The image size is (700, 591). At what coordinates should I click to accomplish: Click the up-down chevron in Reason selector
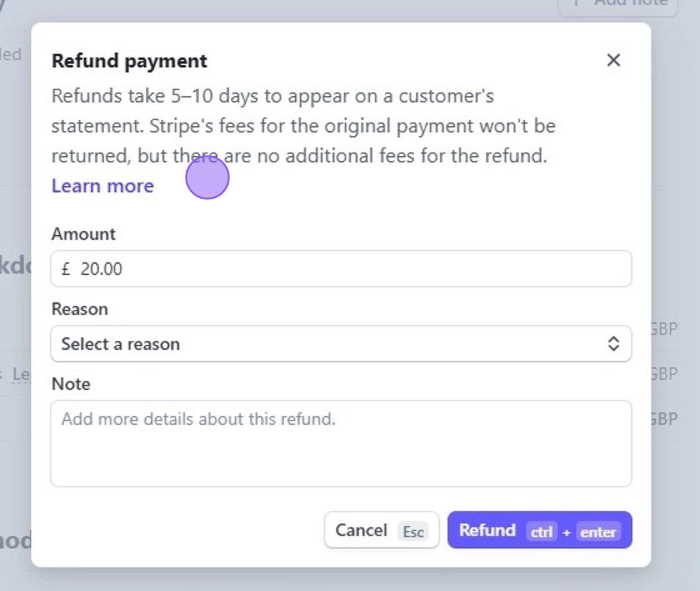(613, 344)
